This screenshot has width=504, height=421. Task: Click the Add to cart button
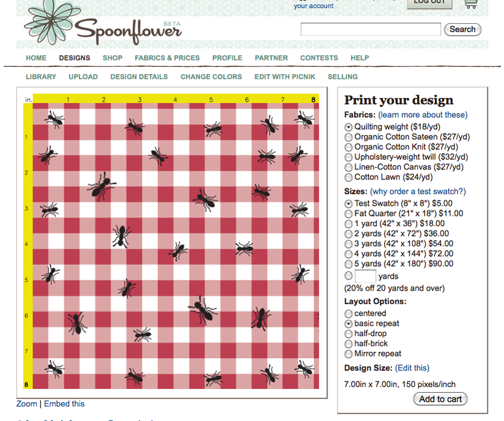[440, 399]
